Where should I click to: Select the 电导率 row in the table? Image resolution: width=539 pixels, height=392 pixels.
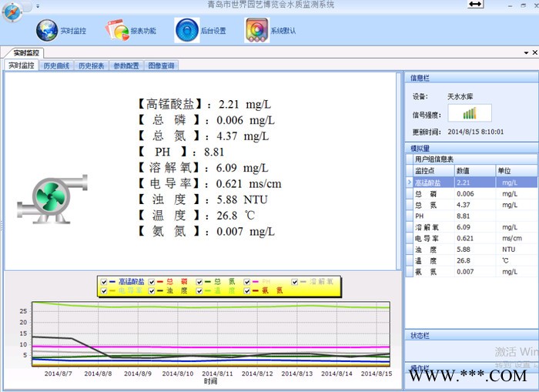coord(472,238)
